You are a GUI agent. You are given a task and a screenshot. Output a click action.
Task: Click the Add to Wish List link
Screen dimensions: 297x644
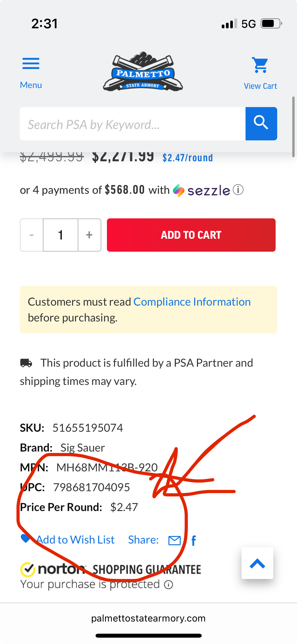tap(76, 540)
